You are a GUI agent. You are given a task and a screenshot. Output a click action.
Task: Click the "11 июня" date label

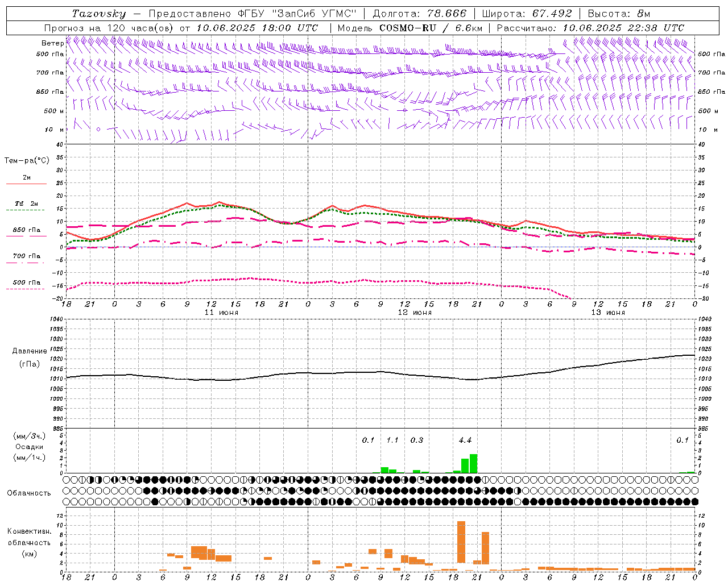(221, 313)
